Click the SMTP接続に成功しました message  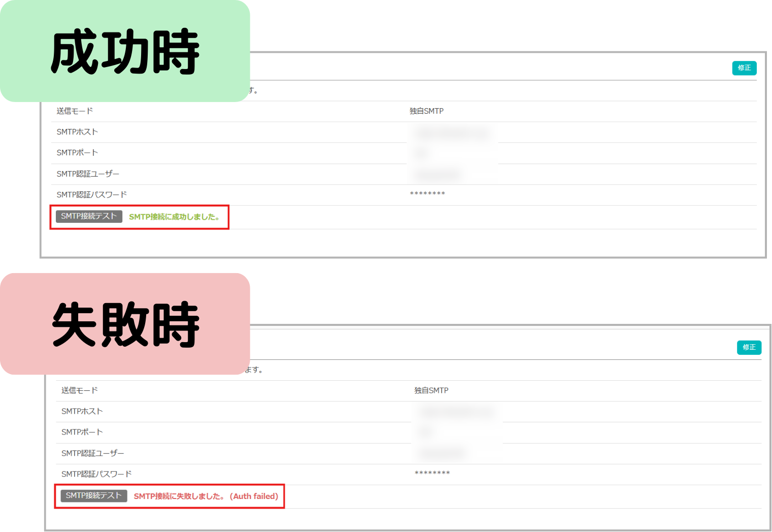click(175, 217)
